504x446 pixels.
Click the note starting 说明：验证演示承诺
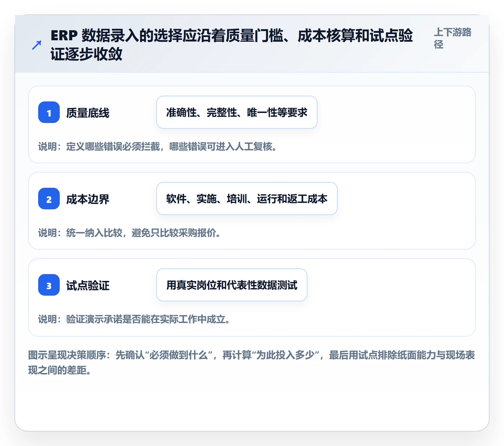click(x=134, y=319)
